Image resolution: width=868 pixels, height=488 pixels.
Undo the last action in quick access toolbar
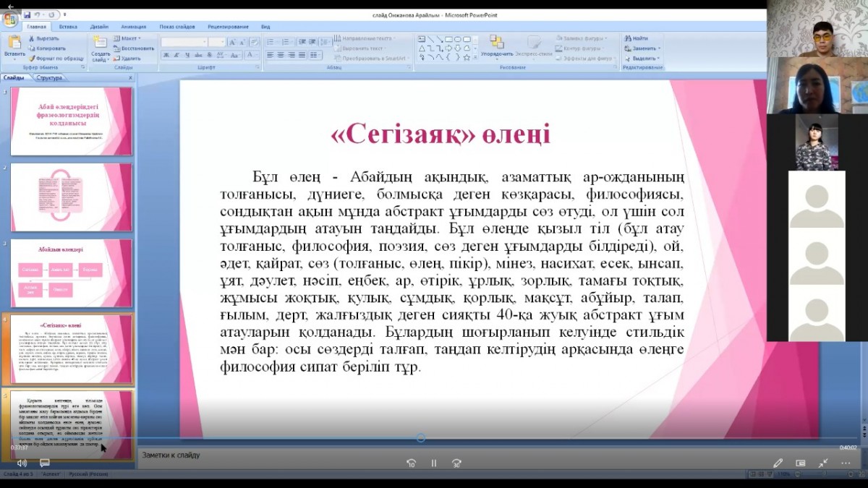[x=37, y=14]
